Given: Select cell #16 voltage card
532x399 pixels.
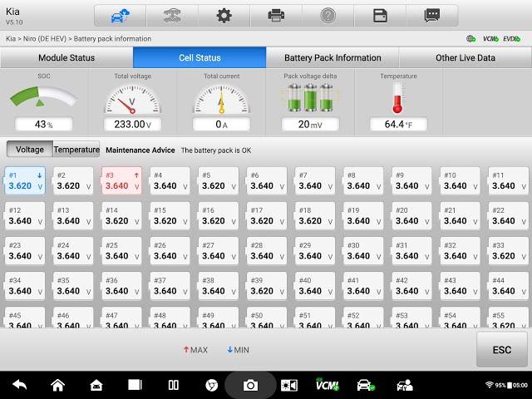Looking at the screenshot, I should (218, 216).
